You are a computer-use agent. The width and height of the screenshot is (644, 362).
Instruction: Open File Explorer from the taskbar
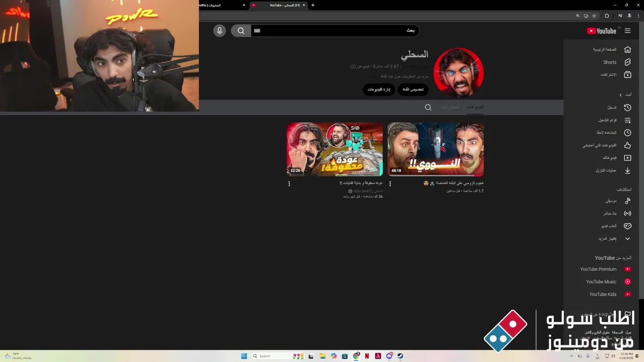pos(323,356)
